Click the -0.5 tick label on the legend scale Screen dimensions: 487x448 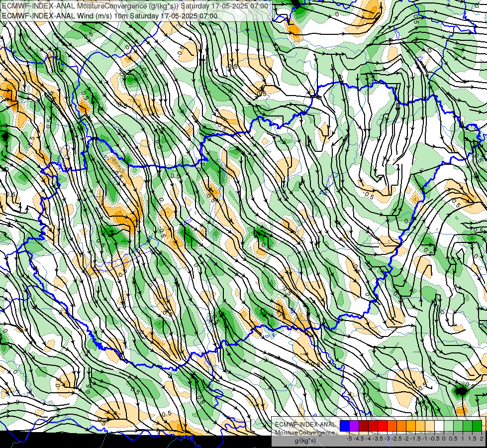coord(434,439)
